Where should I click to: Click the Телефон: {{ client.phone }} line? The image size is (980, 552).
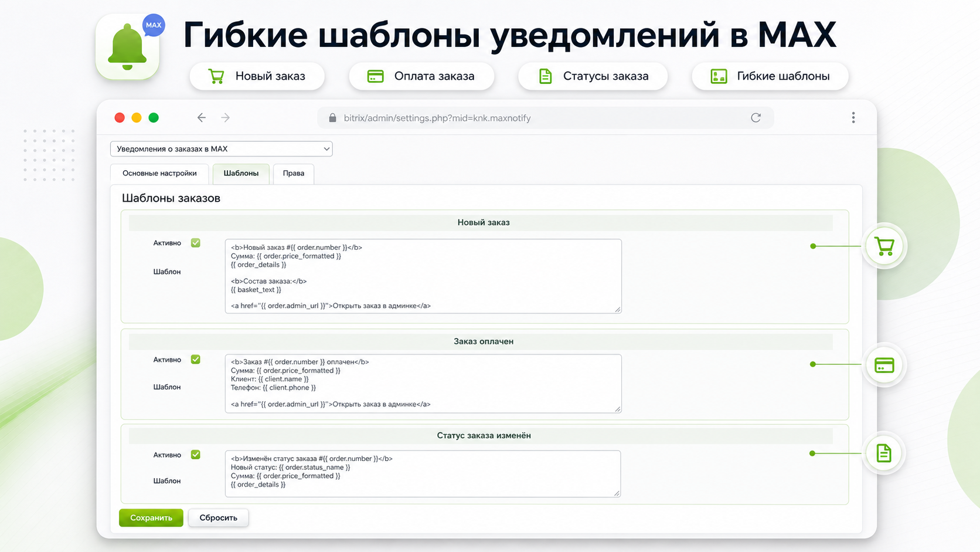(x=273, y=388)
